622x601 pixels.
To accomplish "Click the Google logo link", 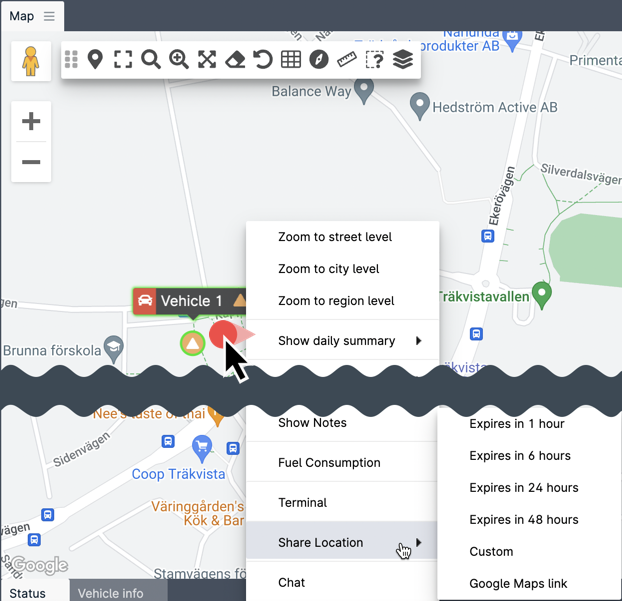I will pyautogui.click(x=39, y=565).
